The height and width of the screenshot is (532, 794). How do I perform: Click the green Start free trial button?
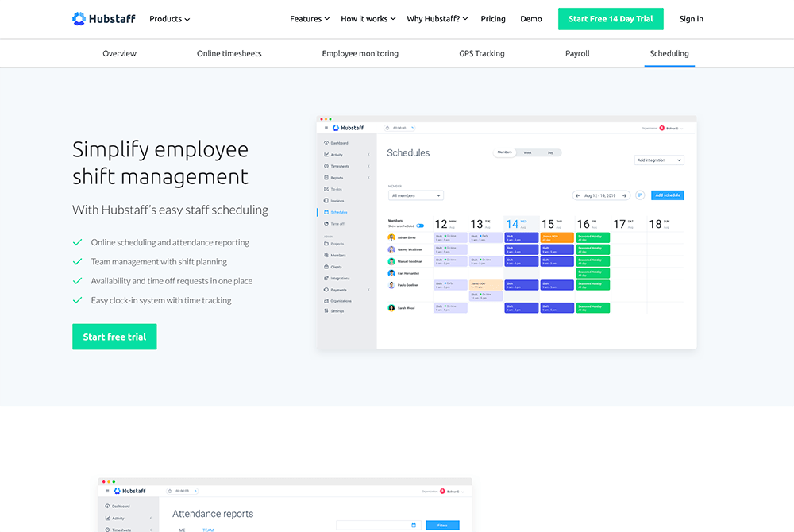pyautogui.click(x=114, y=337)
